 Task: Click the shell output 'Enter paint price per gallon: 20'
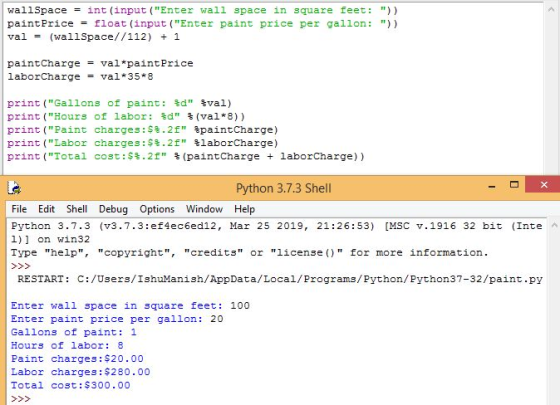tap(117, 319)
